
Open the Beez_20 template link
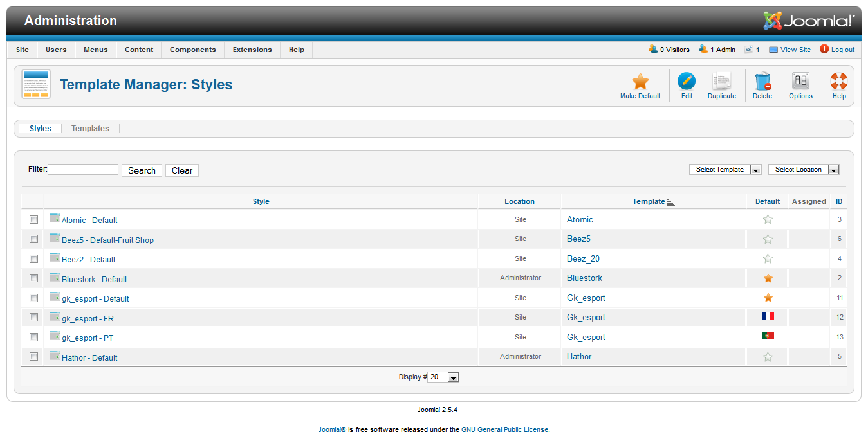[x=583, y=258]
